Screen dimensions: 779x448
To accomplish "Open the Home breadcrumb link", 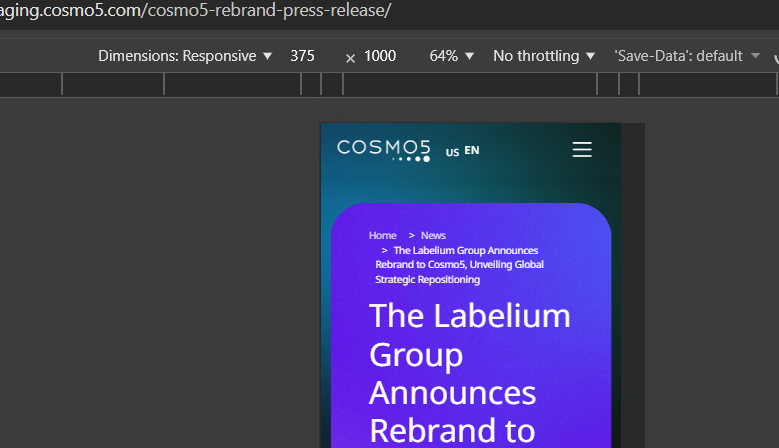I will click(x=383, y=235).
